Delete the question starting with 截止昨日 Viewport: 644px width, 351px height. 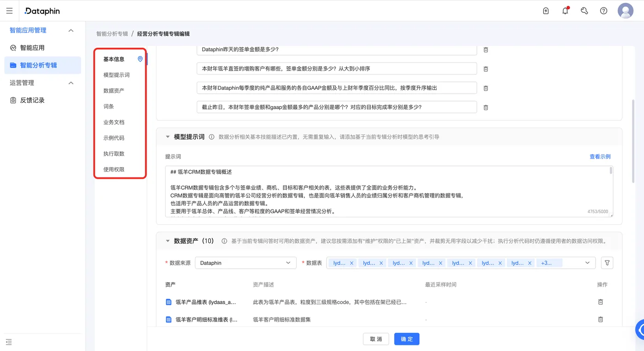485,108
